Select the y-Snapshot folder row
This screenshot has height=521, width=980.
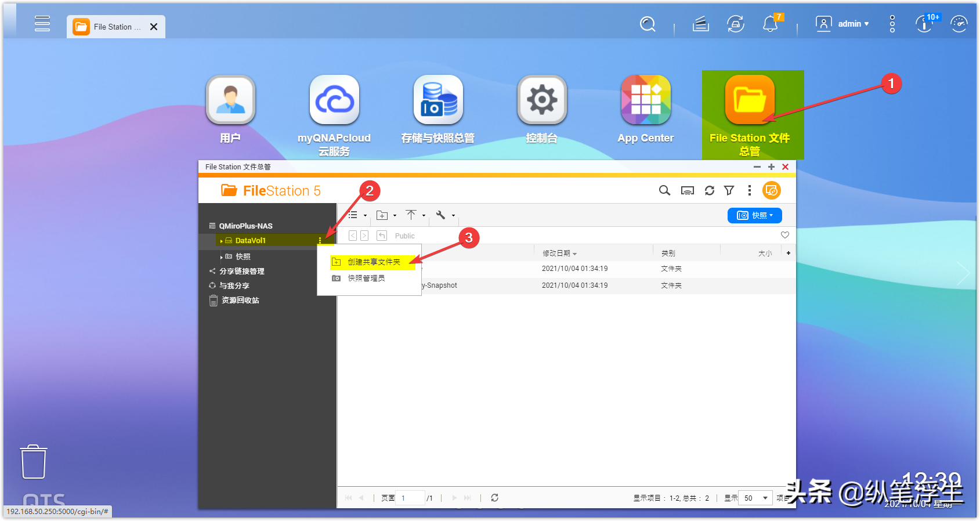566,285
